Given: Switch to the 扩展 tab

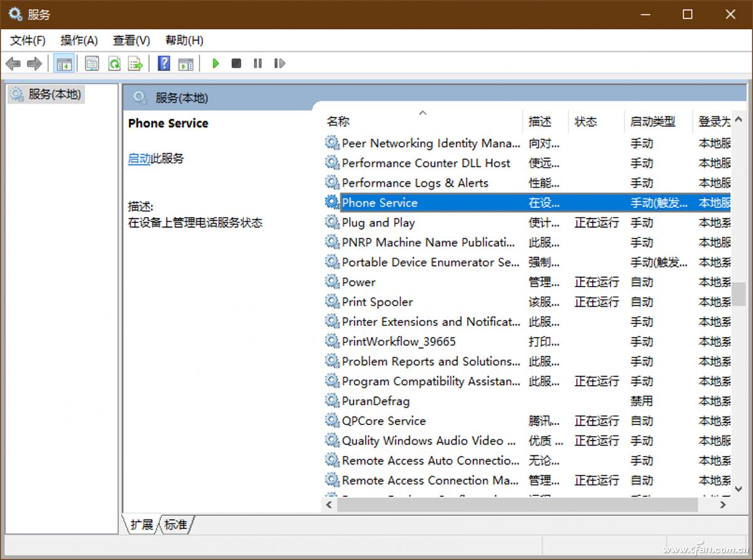Looking at the screenshot, I should tap(141, 525).
